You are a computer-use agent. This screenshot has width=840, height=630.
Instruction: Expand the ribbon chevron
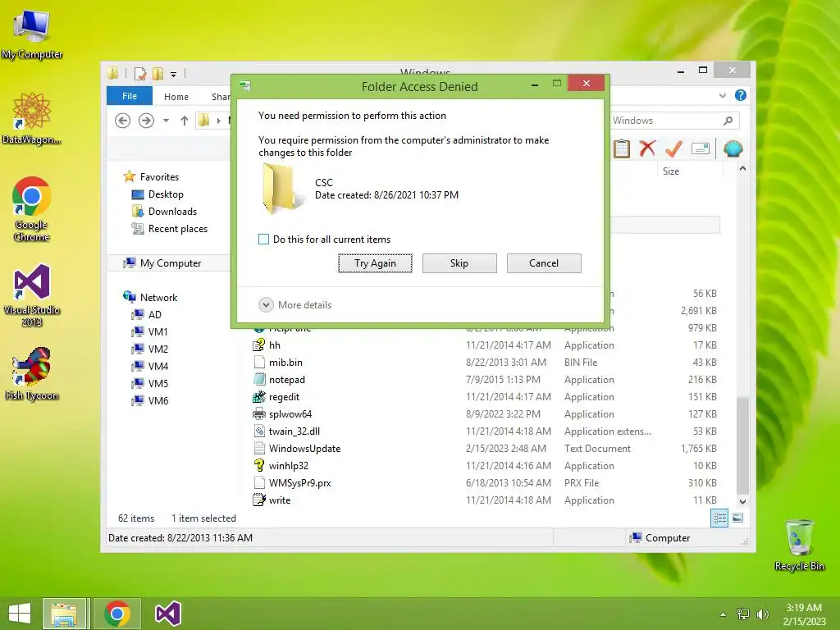click(723, 96)
